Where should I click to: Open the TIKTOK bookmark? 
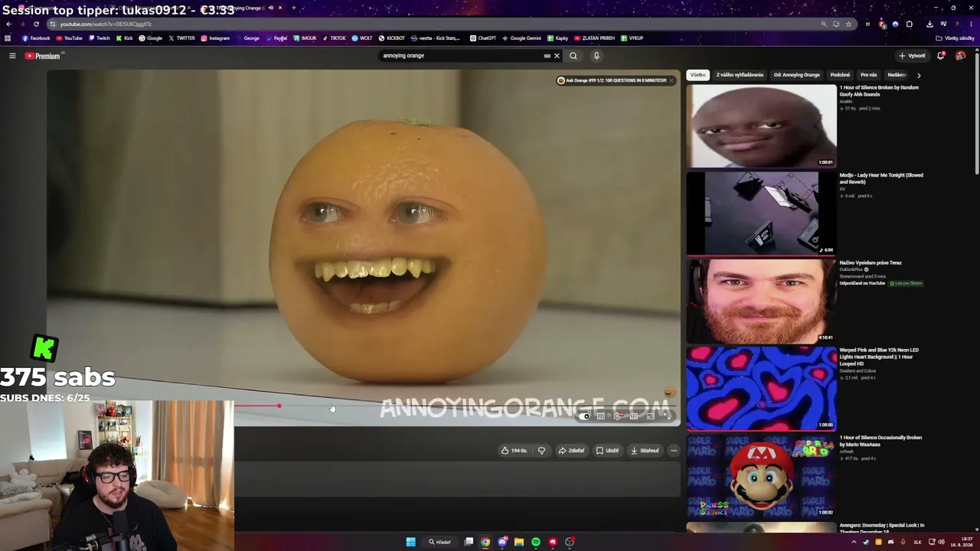coord(334,38)
